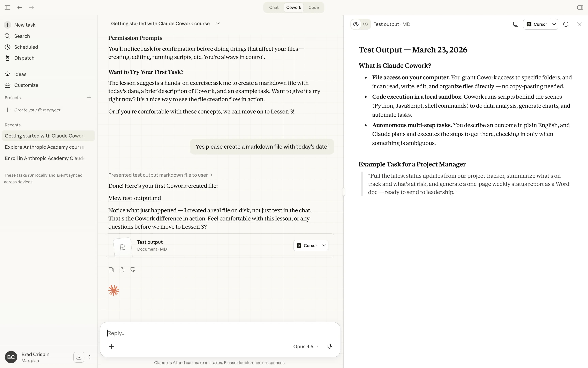This screenshot has width=588, height=368.
Task: Open file in Cursor from the chat card
Action: click(307, 246)
